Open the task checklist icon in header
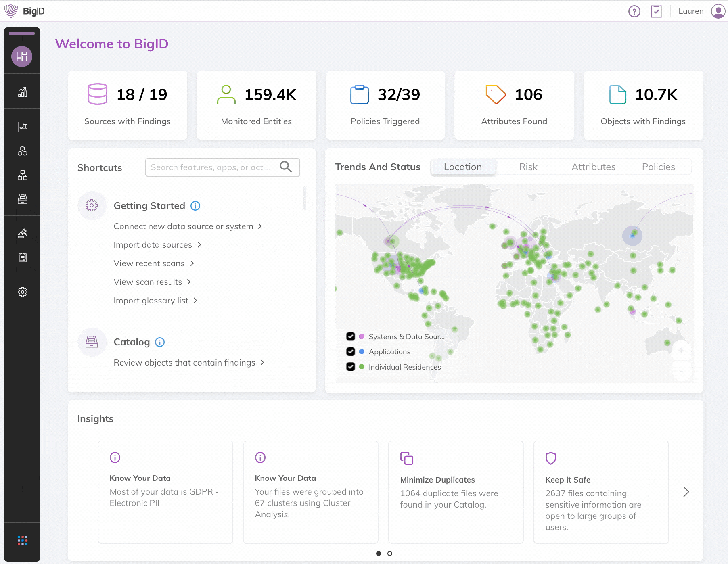 point(657,11)
